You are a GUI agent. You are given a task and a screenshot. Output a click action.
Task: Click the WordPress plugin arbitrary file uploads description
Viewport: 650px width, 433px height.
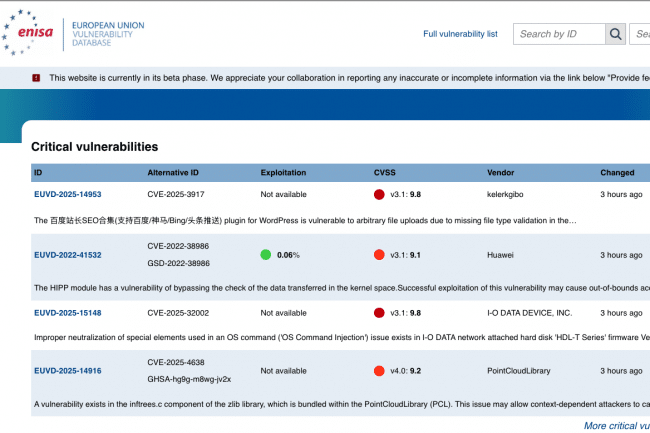click(x=305, y=220)
